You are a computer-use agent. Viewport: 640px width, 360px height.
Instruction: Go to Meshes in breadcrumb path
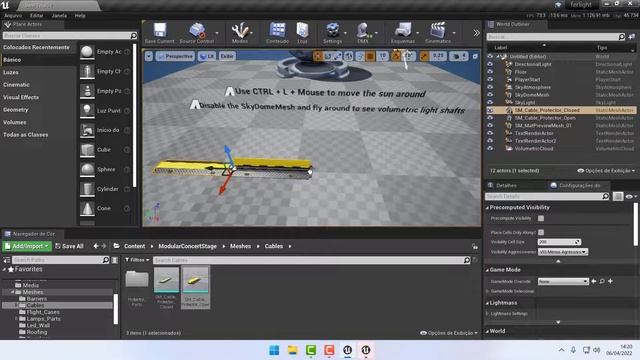pos(240,246)
